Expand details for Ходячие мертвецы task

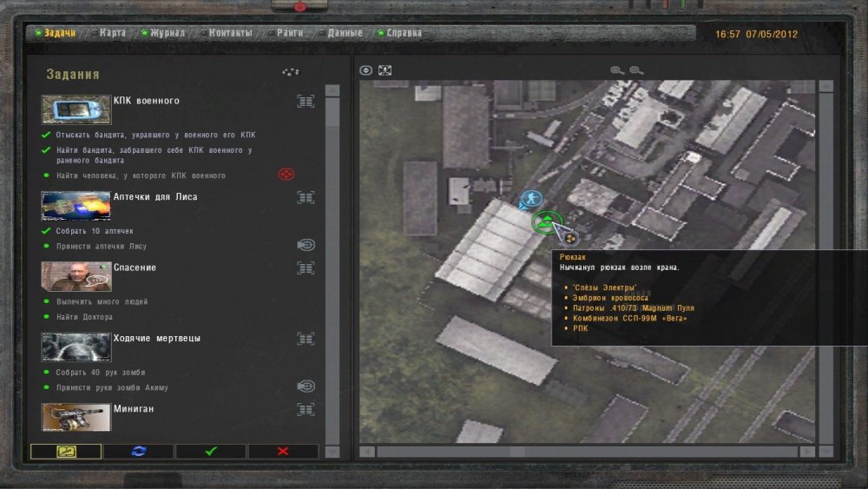(x=306, y=339)
